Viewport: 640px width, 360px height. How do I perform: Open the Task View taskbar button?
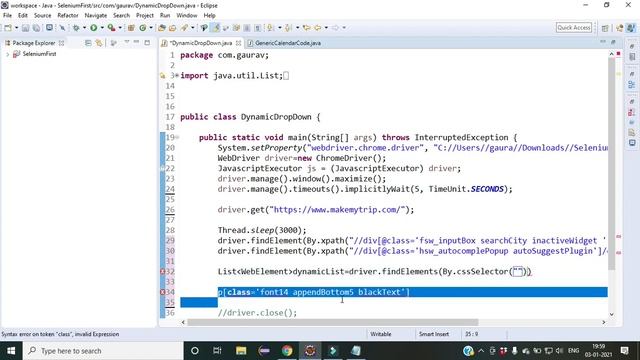point(218,351)
